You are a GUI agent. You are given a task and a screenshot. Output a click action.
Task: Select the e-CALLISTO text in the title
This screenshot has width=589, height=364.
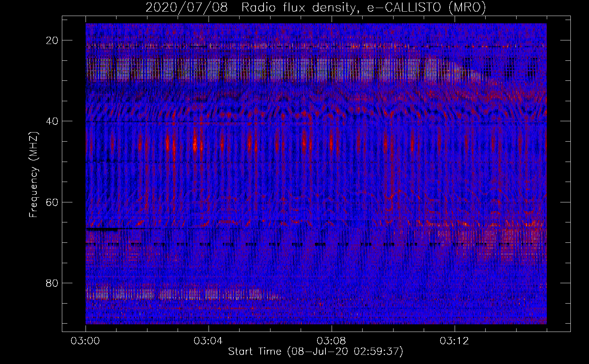(x=404, y=8)
